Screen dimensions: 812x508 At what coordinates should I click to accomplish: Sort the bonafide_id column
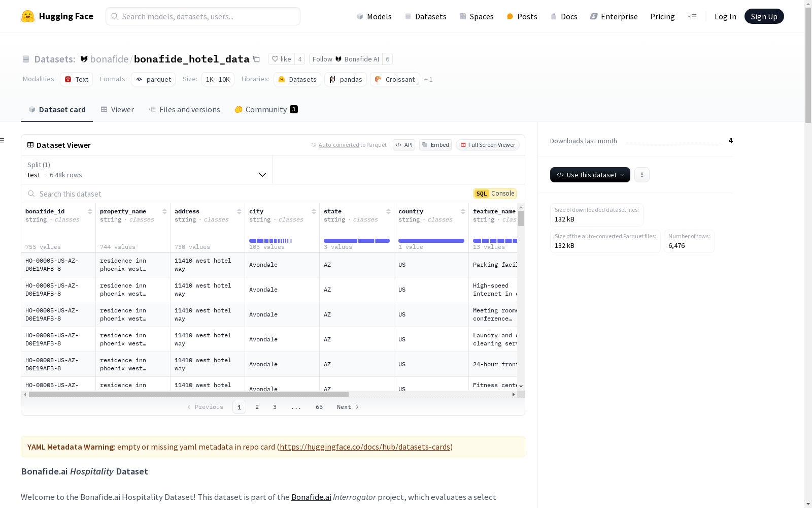[x=90, y=211]
